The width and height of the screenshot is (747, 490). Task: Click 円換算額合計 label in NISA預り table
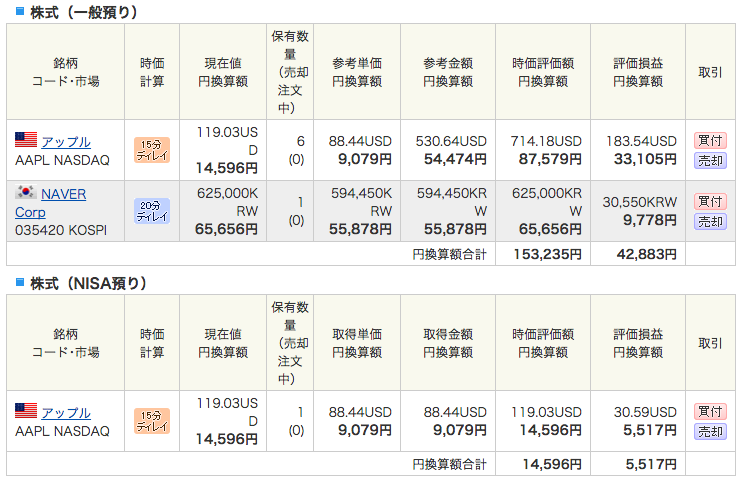(x=449, y=464)
